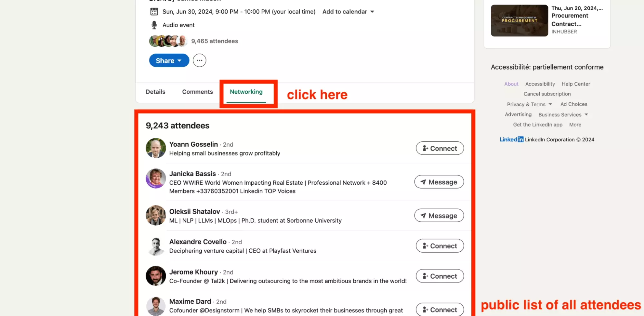Open the Share dropdown button
644x316 pixels.
tap(169, 60)
